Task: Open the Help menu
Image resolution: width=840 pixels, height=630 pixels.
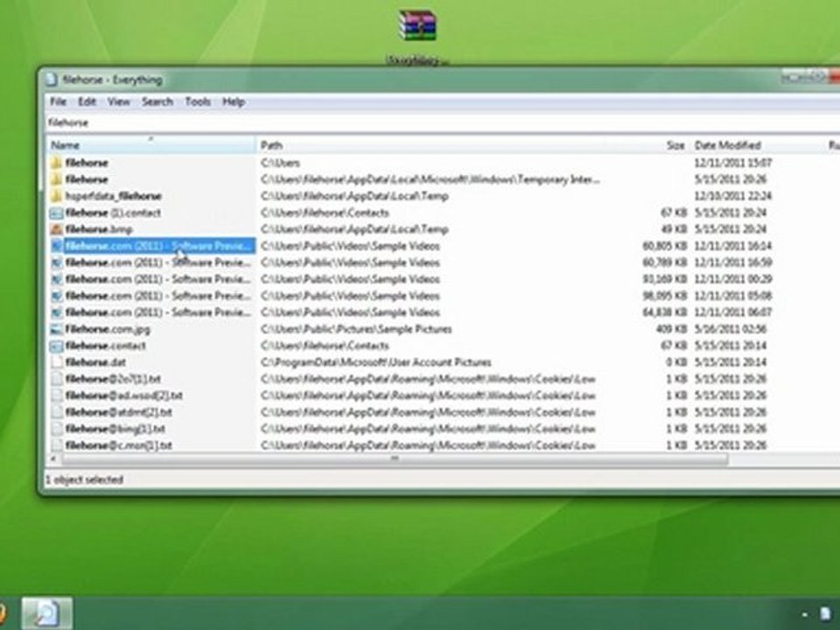Action: (x=234, y=101)
